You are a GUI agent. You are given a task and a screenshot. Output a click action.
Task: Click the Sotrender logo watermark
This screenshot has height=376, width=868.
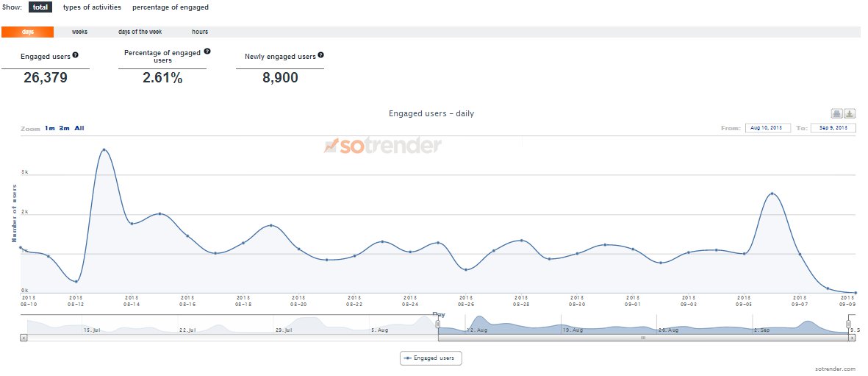coord(382,145)
